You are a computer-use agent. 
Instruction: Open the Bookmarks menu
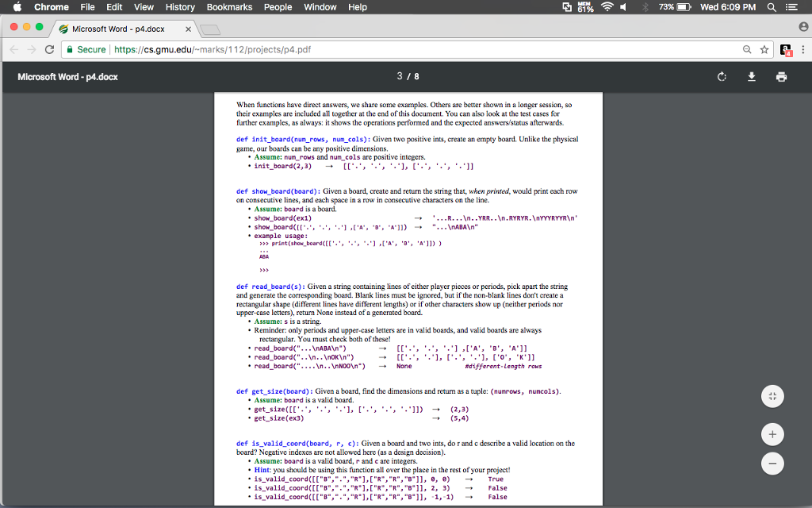click(x=229, y=7)
